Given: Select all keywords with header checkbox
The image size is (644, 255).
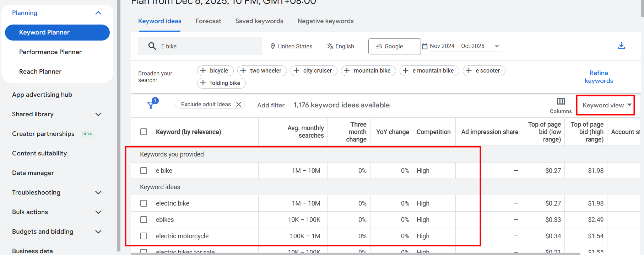Looking at the screenshot, I should click(x=144, y=132).
